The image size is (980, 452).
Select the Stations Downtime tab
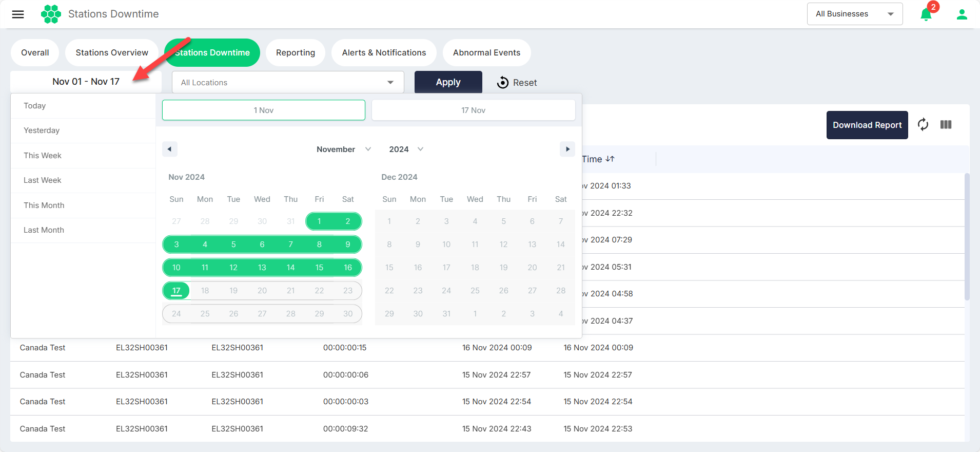coord(212,52)
